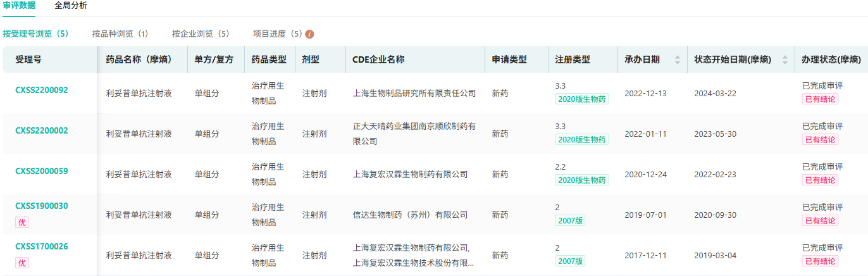The width and height of the screenshot is (868, 276).
Task: Click date 2024-03-22
Action: point(715,93)
